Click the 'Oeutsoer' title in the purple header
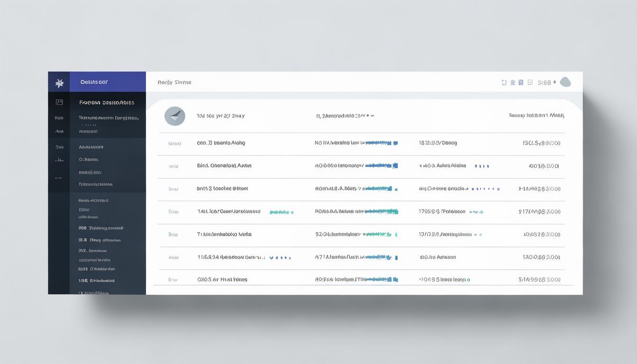Image resolution: width=637 pixels, height=364 pixels. (94, 82)
